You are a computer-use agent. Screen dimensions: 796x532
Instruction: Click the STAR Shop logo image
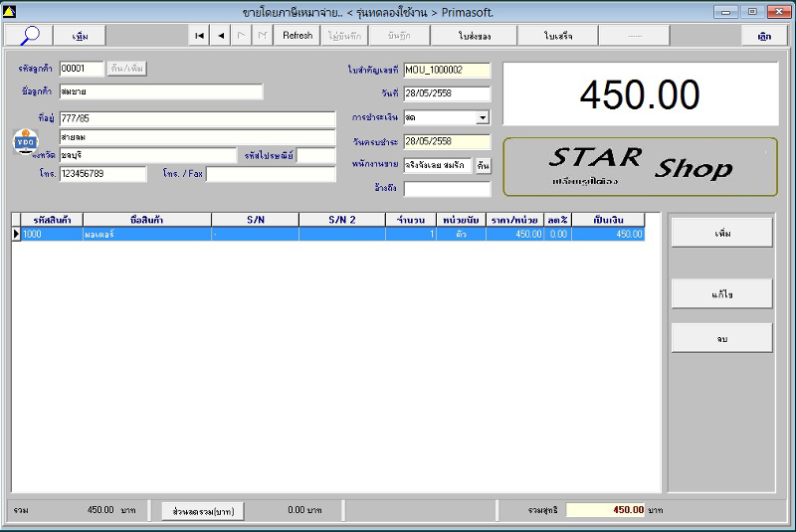point(640,166)
